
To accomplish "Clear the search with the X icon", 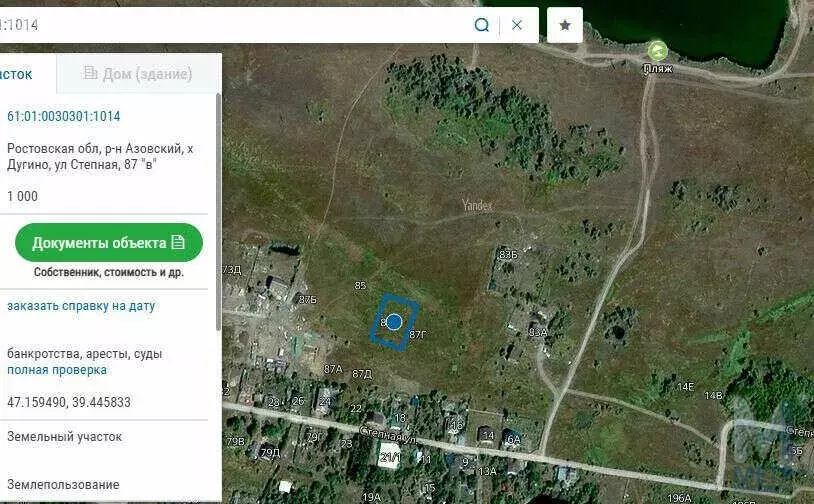I will (517, 25).
